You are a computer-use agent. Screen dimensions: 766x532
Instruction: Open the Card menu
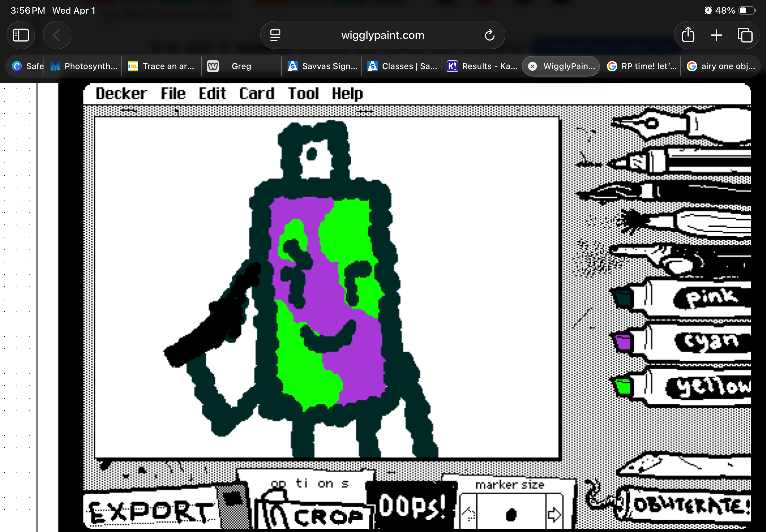click(x=256, y=93)
